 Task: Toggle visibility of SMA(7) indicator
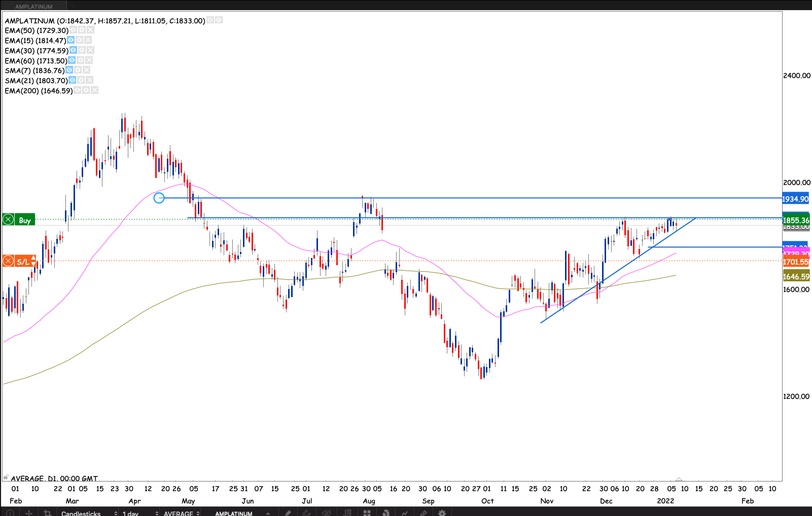point(69,70)
